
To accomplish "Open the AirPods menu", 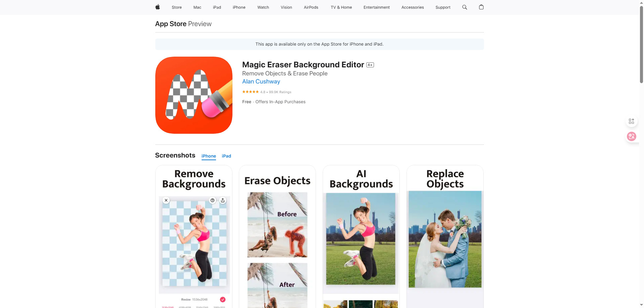I will 311,7.
